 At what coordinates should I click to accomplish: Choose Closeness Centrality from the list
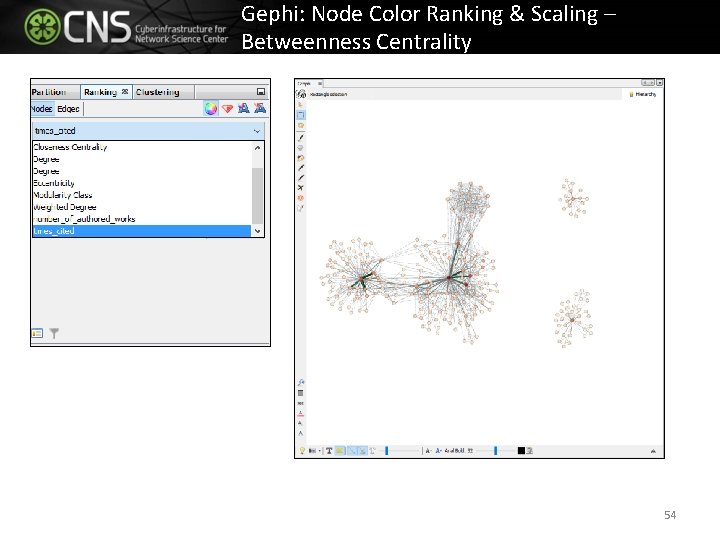click(x=142, y=147)
